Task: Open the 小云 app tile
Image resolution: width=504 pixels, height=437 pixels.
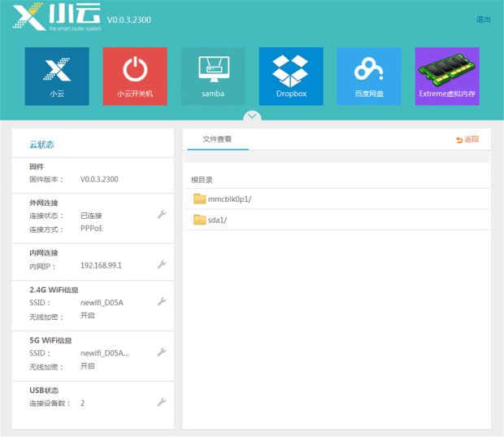Action: pyautogui.click(x=57, y=76)
